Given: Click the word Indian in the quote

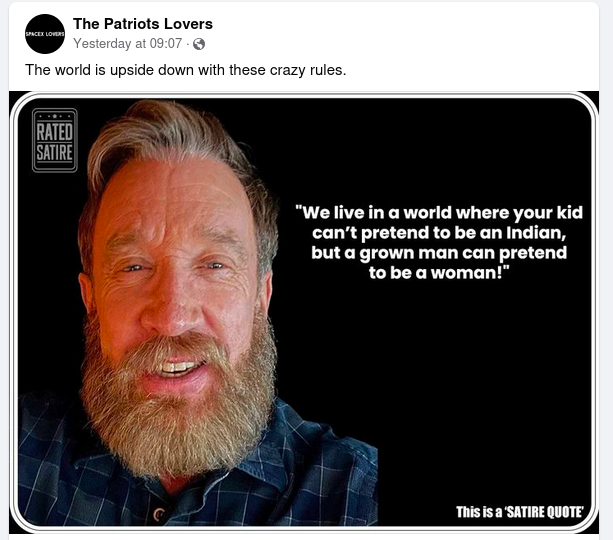Looking at the screenshot, I should [x=535, y=233].
